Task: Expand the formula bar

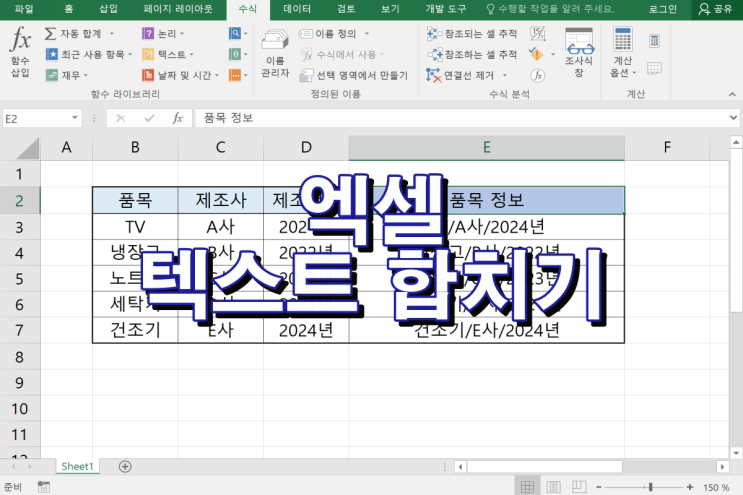Action: [734, 117]
